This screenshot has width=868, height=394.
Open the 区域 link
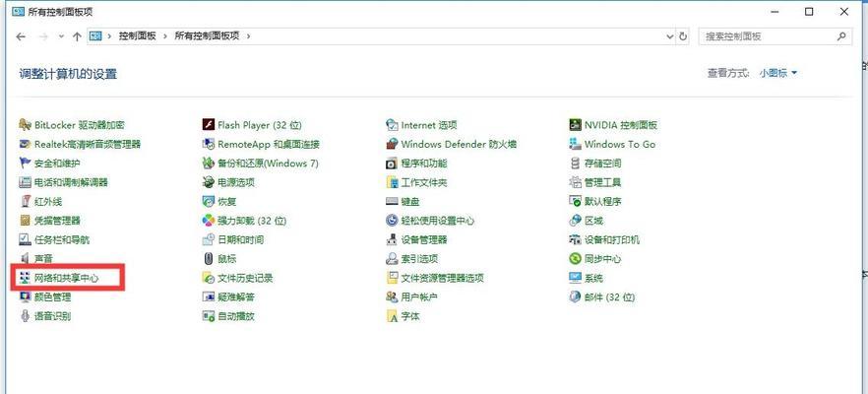(x=594, y=221)
